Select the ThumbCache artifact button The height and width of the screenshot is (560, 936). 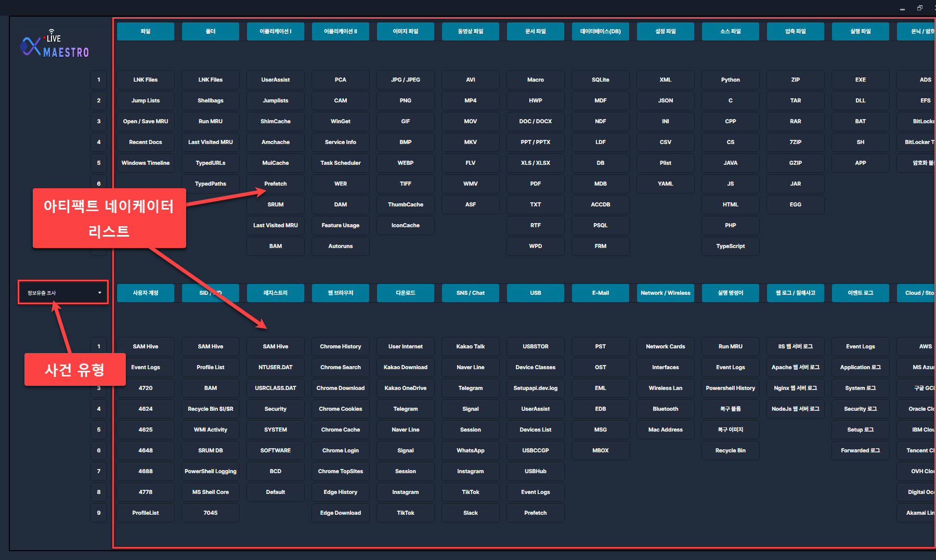[405, 205]
